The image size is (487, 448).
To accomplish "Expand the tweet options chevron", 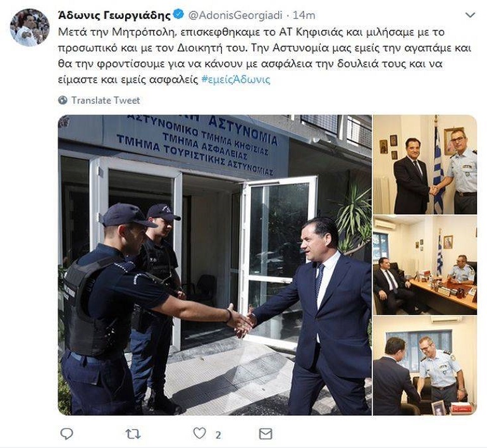I will point(471,15).
